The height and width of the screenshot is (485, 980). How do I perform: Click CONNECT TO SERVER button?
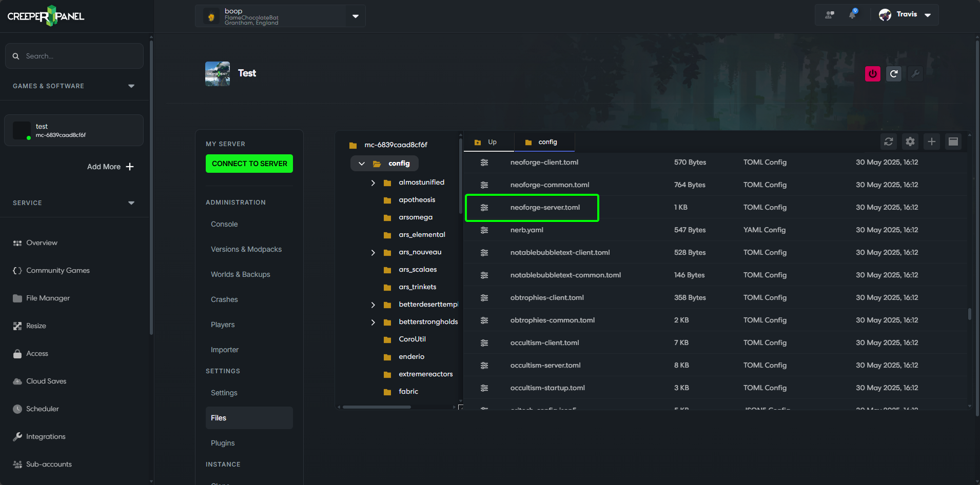[249, 164]
